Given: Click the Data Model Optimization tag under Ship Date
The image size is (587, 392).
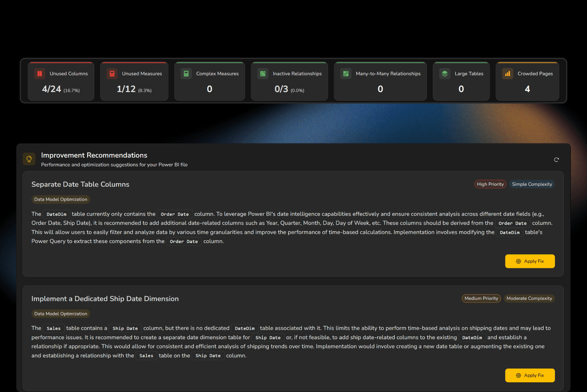Looking at the screenshot, I should (61, 314).
